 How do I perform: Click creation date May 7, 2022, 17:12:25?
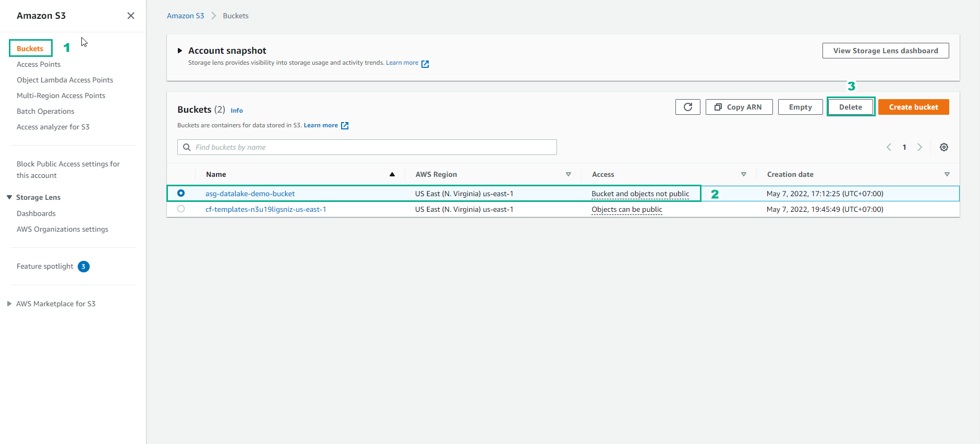(825, 194)
